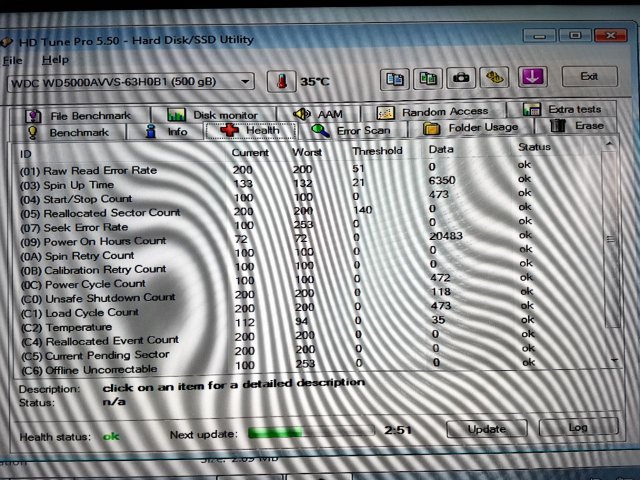Click the thermometer temperature icon
This screenshot has width=640, height=480.
point(281,81)
